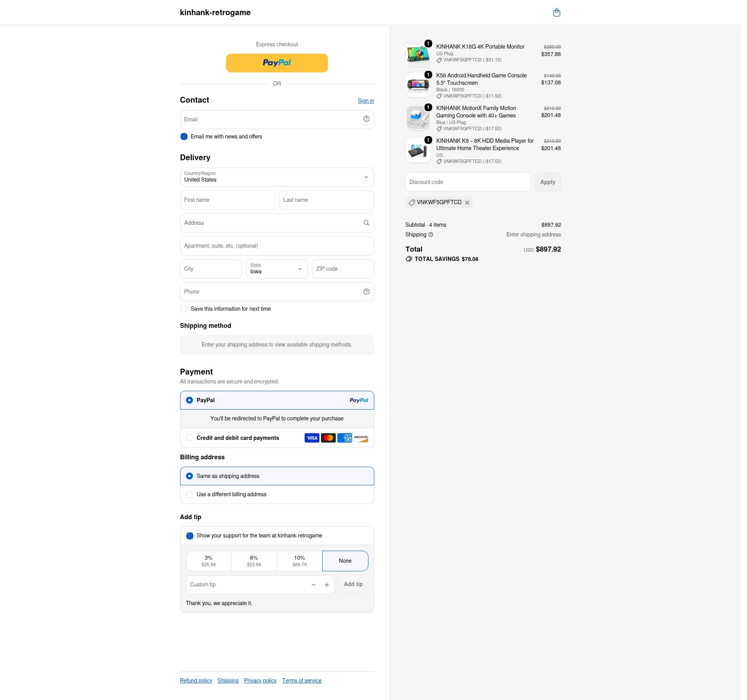Image resolution: width=747 pixels, height=700 pixels.
Task: Click the K9 8K HDD Media Player thumbnail
Action: (x=418, y=150)
